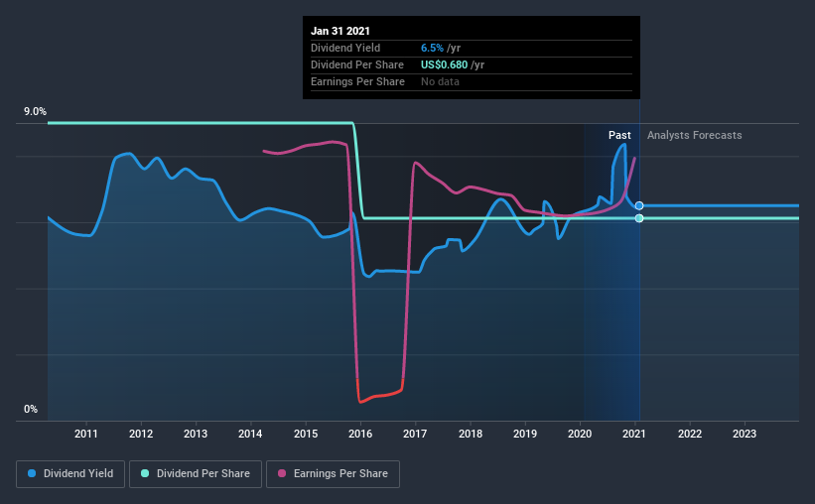Click the 2014 x-axis label
Image resolution: width=815 pixels, height=504 pixels.
coord(250,434)
